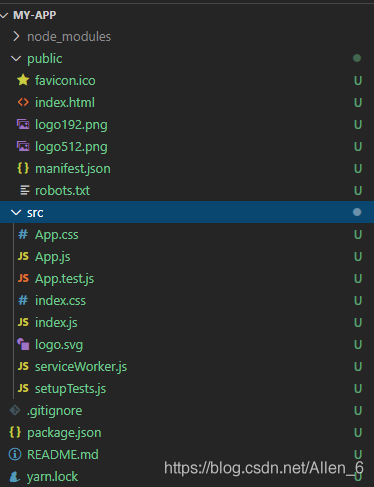Open setupTests.js file

click(70, 389)
